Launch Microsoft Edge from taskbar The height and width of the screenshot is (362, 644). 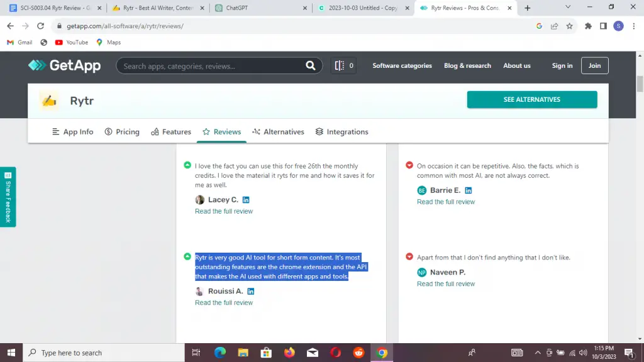219,353
